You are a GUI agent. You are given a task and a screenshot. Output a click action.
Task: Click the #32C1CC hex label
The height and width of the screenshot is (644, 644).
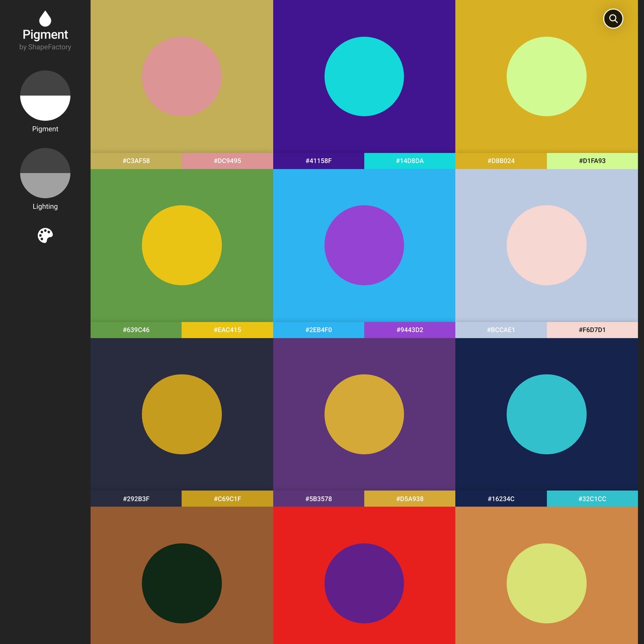click(592, 499)
